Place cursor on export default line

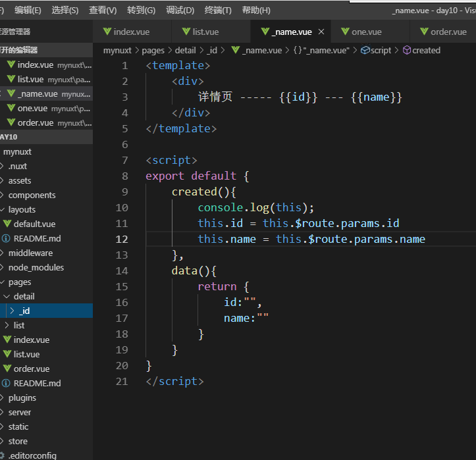[198, 176]
